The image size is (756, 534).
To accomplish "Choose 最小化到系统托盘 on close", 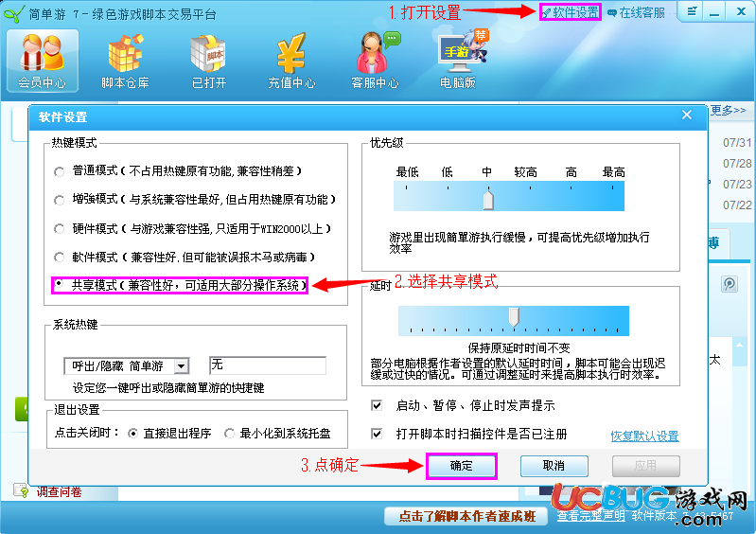I will coord(230,434).
